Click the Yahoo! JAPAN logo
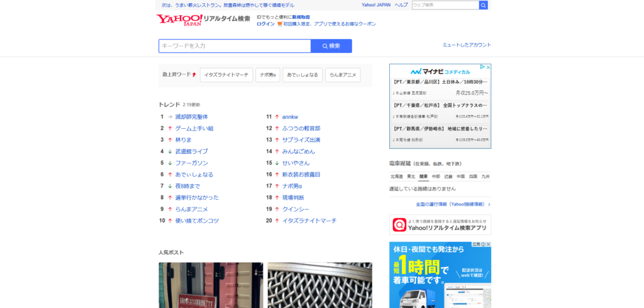Screen dimensions: 644x308 [x=179, y=19]
